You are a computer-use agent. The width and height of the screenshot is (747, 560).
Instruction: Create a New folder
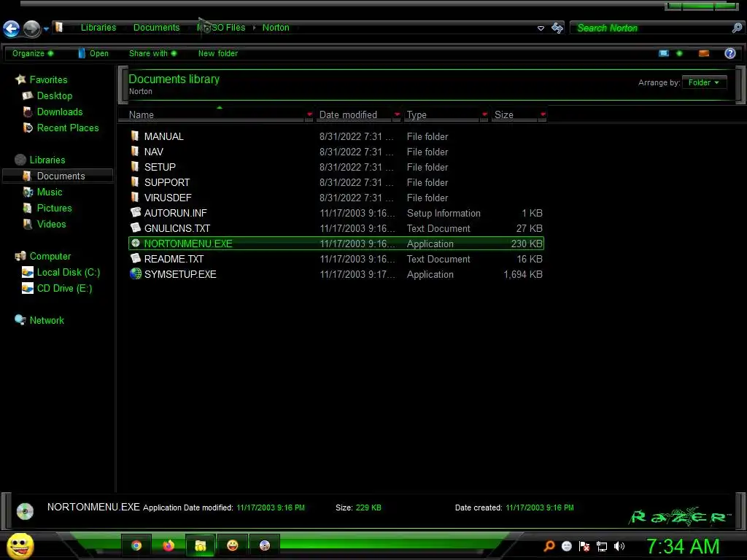point(217,53)
